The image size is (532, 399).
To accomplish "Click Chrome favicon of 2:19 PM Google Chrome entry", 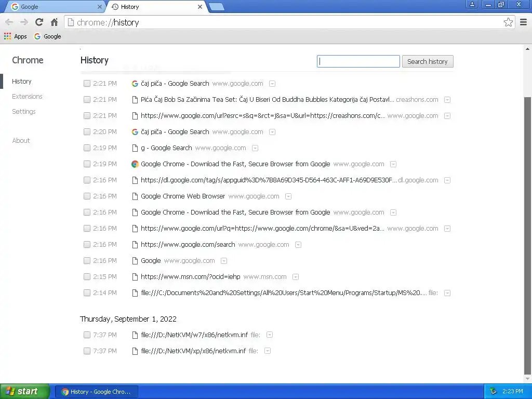I will (x=135, y=164).
